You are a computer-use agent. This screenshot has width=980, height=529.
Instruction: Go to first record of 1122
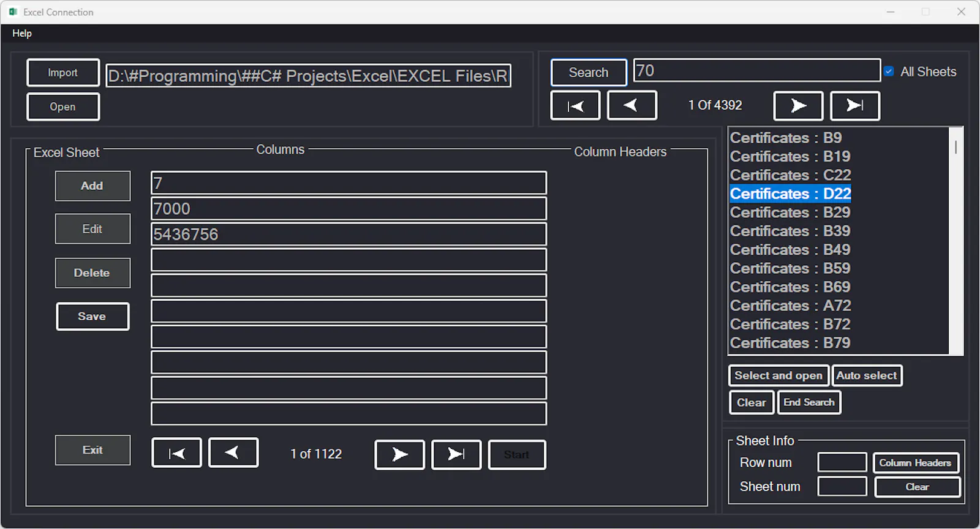click(x=176, y=453)
